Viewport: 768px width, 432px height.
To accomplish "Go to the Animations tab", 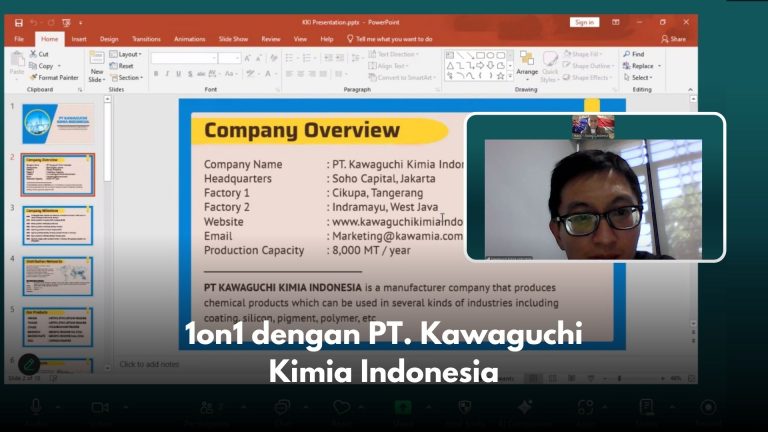I will coord(190,39).
